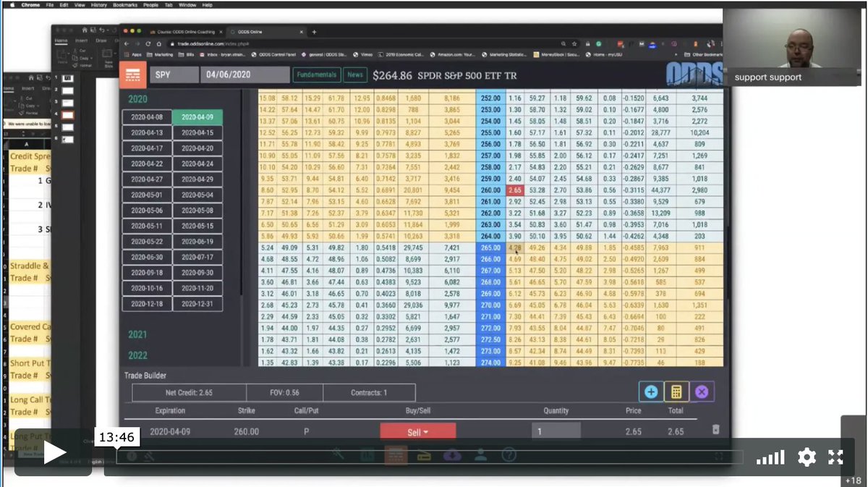Go back with Chrome's back arrow
Screen dimensions: 868x487
[127, 44]
